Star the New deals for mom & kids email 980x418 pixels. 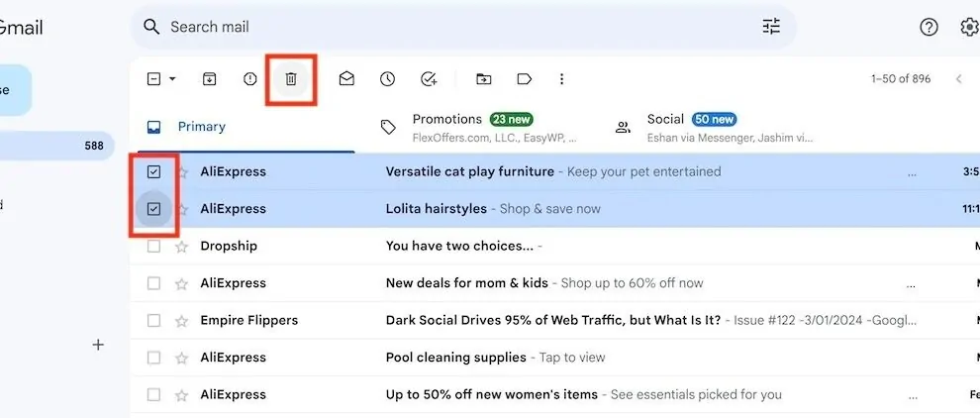[182, 284]
